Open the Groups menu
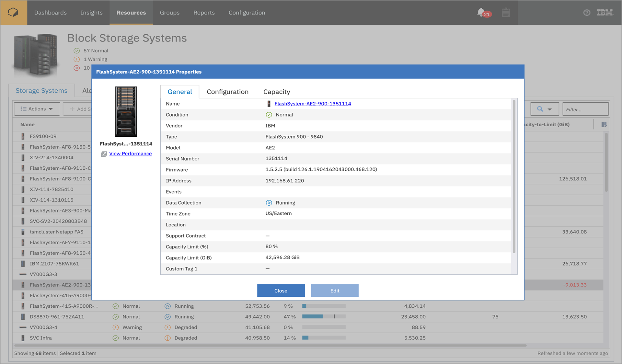622x364 pixels. 170,13
